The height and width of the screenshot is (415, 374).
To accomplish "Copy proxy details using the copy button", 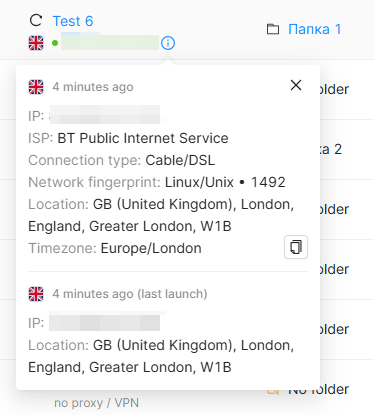I will pyautogui.click(x=296, y=247).
